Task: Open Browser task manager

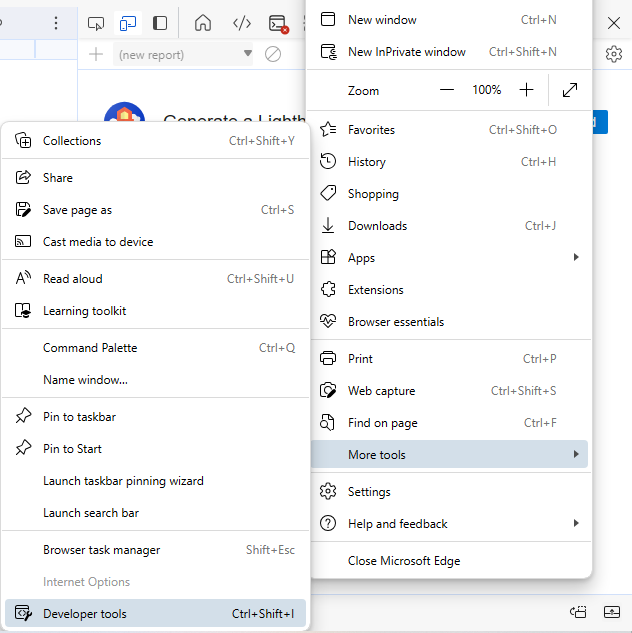Action: [x=155, y=550]
